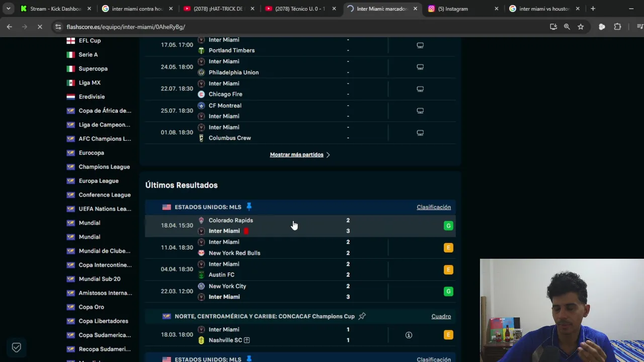The height and width of the screenshot is (362, 644).
Task: Open a new browser tab
Action: [x=593, y=9]
